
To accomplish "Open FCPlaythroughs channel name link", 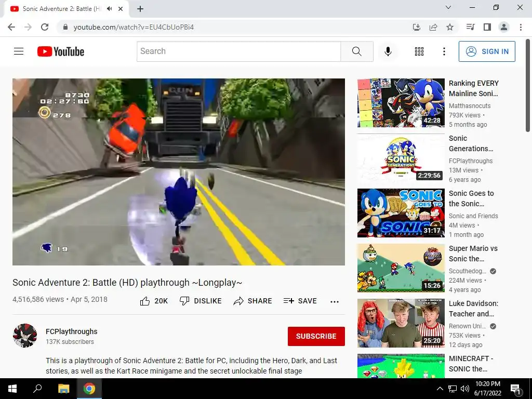I will [x=72, y=331].
